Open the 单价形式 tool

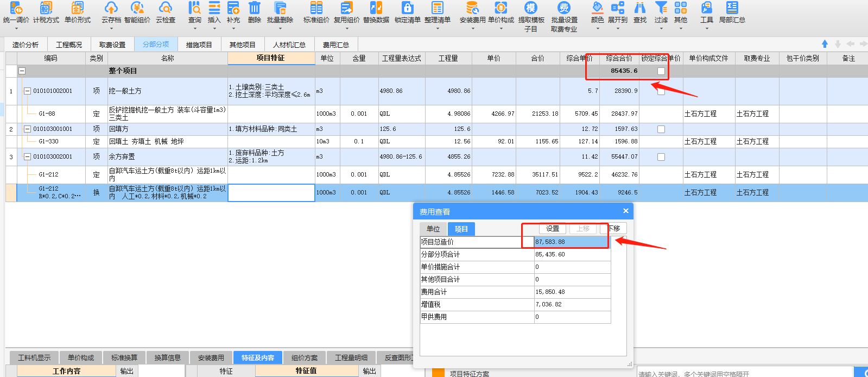click(78, 12)
